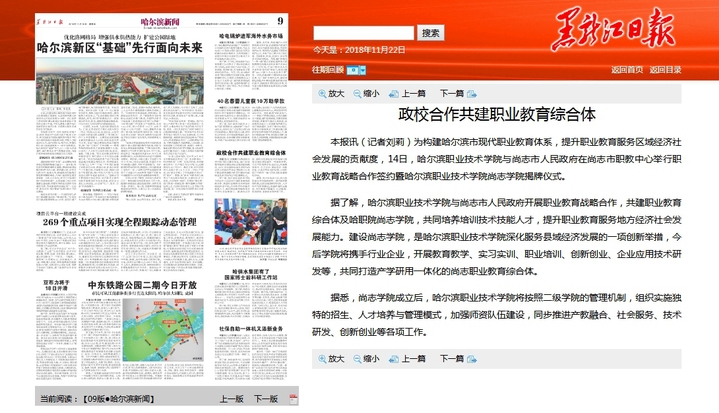Click the previous article icon in top toolbar

pyautogui.click(x=393, y=94)
